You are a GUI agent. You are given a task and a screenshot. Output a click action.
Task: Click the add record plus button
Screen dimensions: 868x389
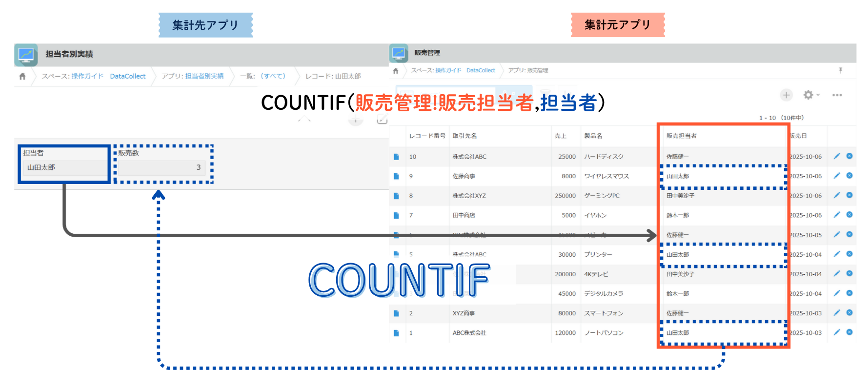point(786,95)
